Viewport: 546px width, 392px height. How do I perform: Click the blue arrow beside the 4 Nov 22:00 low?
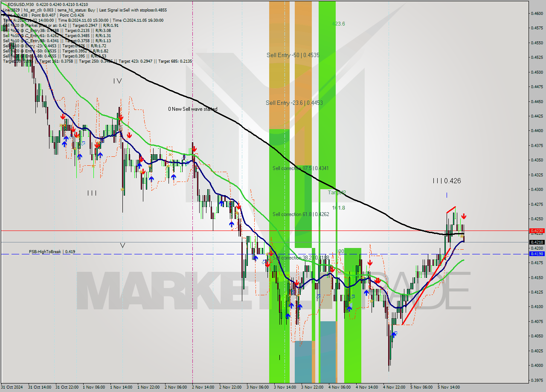tap(393, 335)
